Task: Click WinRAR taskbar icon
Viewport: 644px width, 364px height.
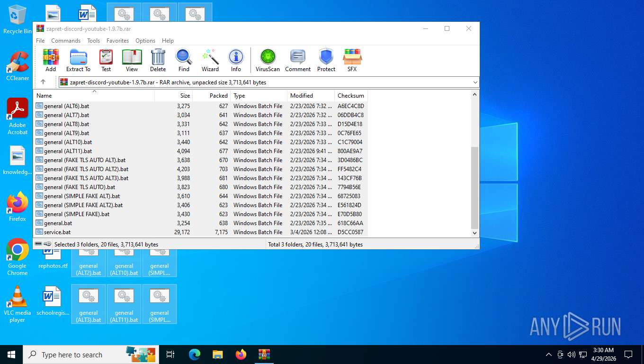Action: click(264, 355)
